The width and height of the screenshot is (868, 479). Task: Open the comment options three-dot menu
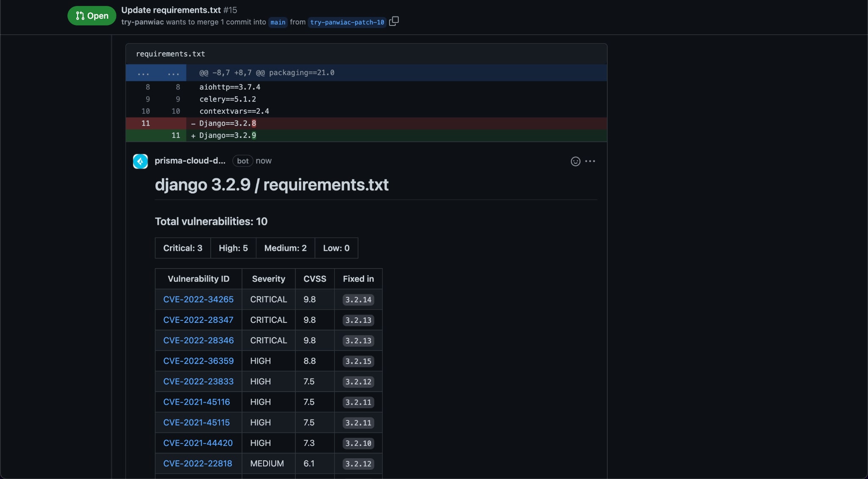coord(590,161)
